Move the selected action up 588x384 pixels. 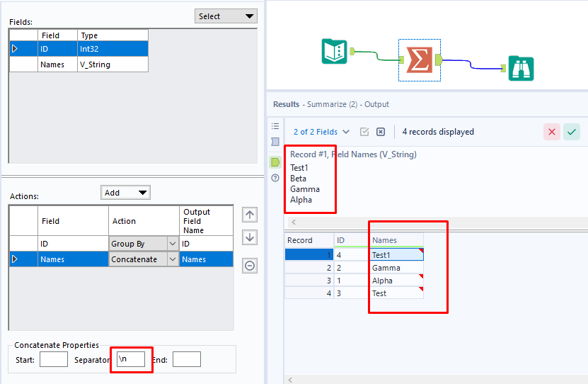point(250,215)
